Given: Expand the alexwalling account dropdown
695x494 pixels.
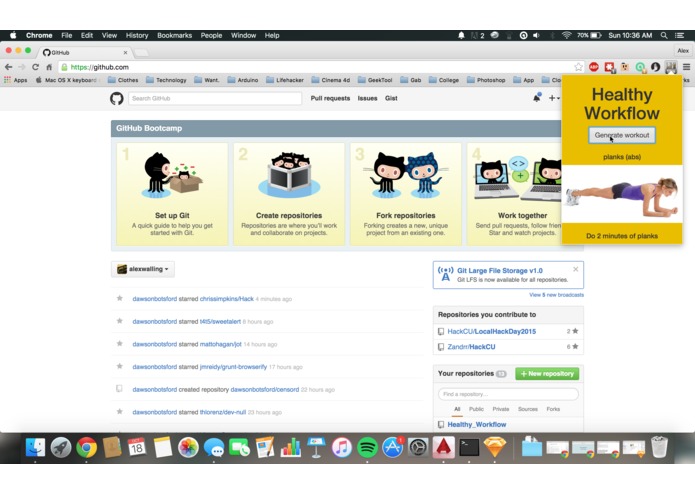Looking at the screenshot, I should pyautogui.click(x=143, y=269).
